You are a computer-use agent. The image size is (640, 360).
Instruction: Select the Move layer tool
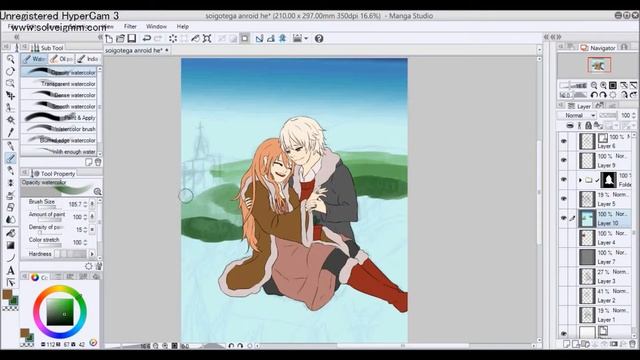tap(10, 96)
